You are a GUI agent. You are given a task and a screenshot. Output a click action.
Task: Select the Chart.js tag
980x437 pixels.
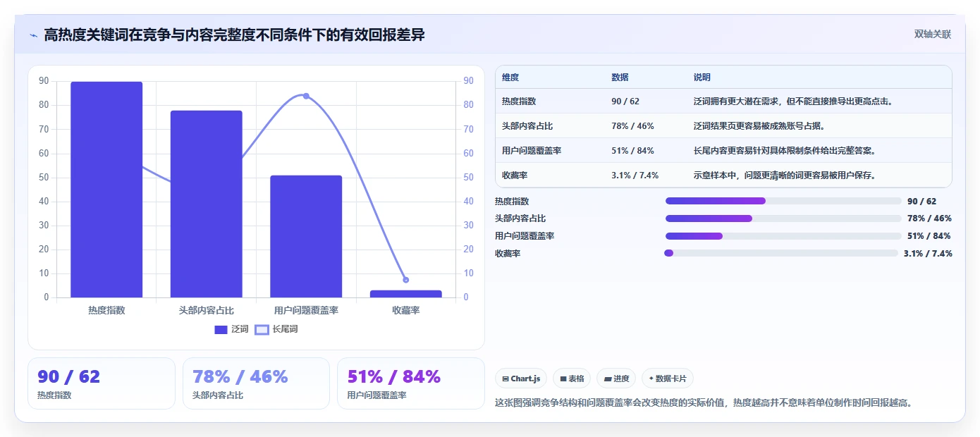pos(521,378)
